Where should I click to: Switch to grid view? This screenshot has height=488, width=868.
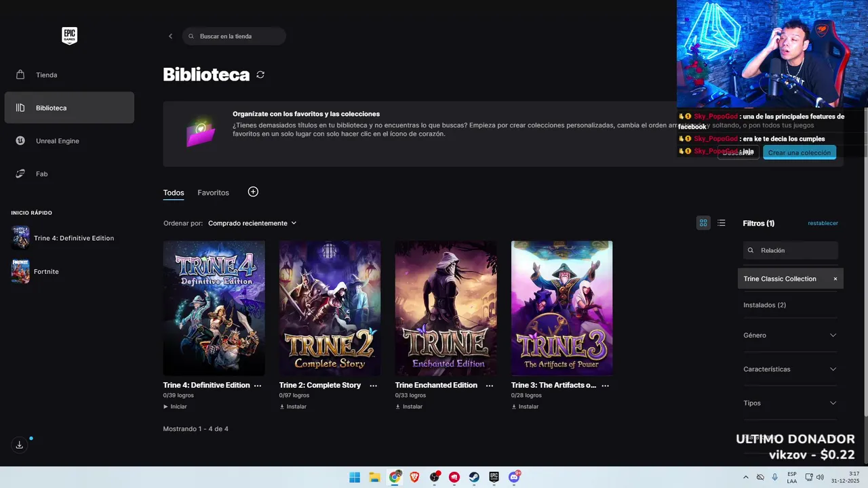click(703, 223)
